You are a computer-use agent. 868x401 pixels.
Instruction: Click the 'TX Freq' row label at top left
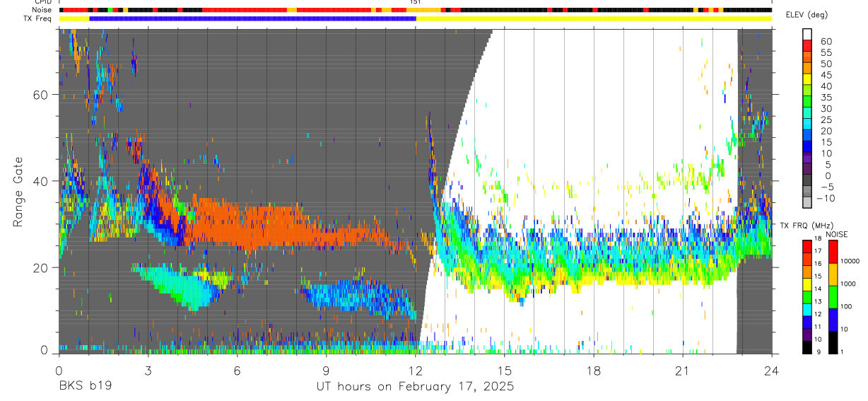[x=36, y=18]
